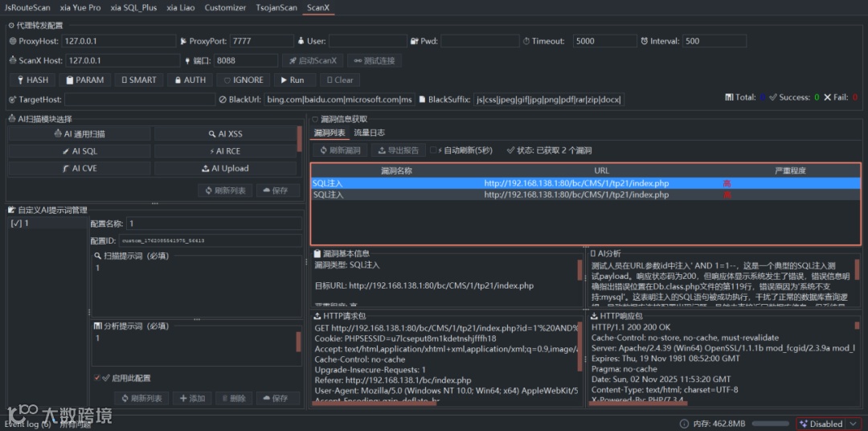Click the User input field
Screen dimensions: 868x431
coord(368,41)
